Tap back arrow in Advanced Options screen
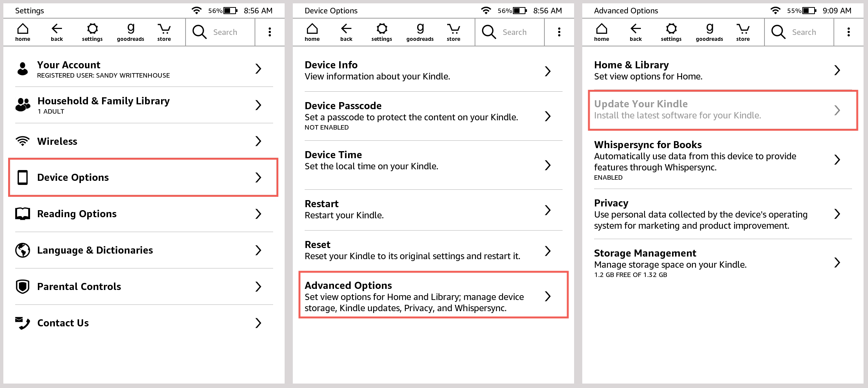Screen dimensions: 868x388 point(636,32)
